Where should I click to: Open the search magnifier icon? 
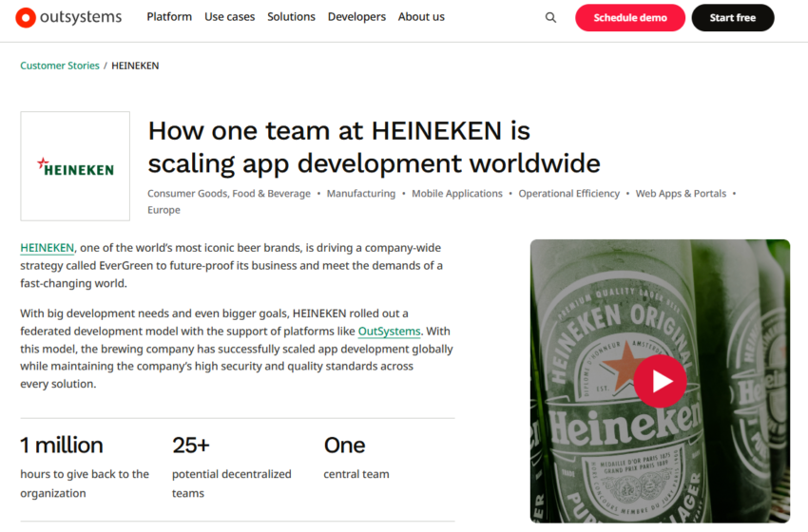pos(550,17)
